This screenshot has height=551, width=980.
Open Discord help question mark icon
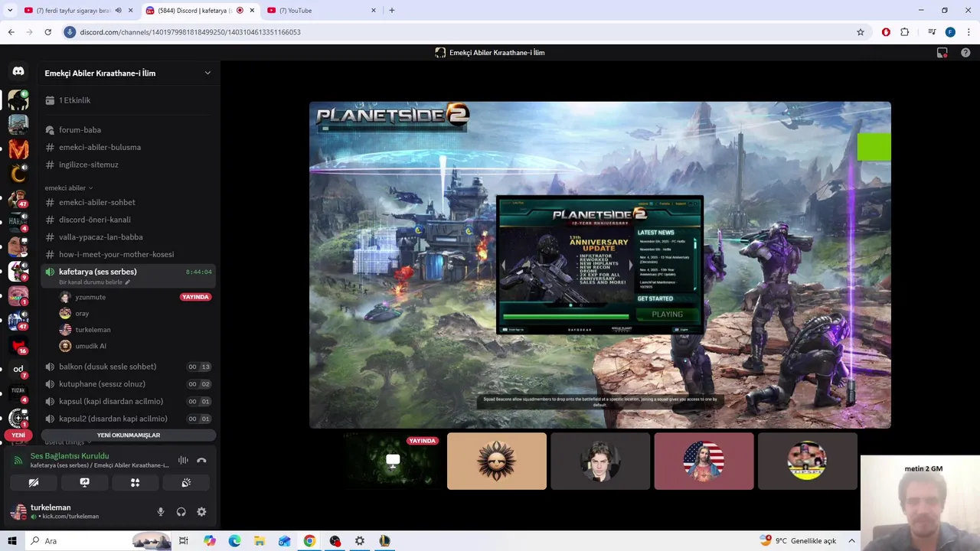coord(965,53)
